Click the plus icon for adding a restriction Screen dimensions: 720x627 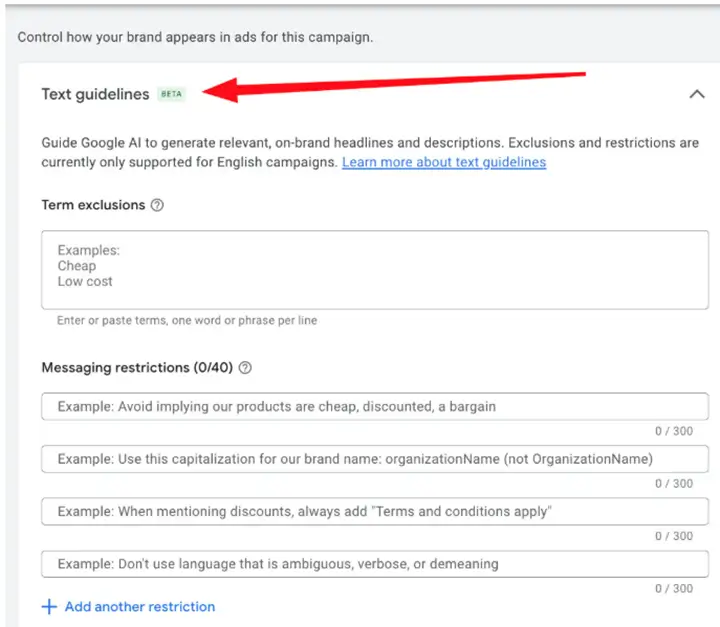[49, 606]
